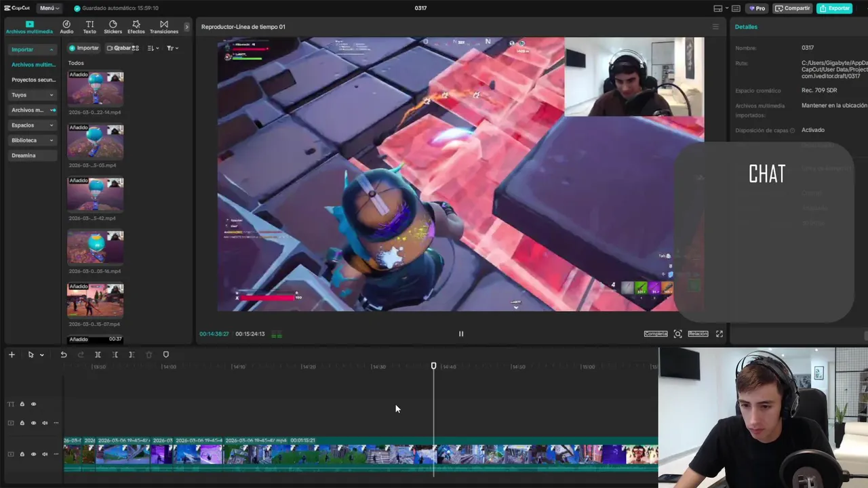Open the Transiciones panel
This screenshot has height=488, width=868.
pyautogui.click(x=164, y=26)
